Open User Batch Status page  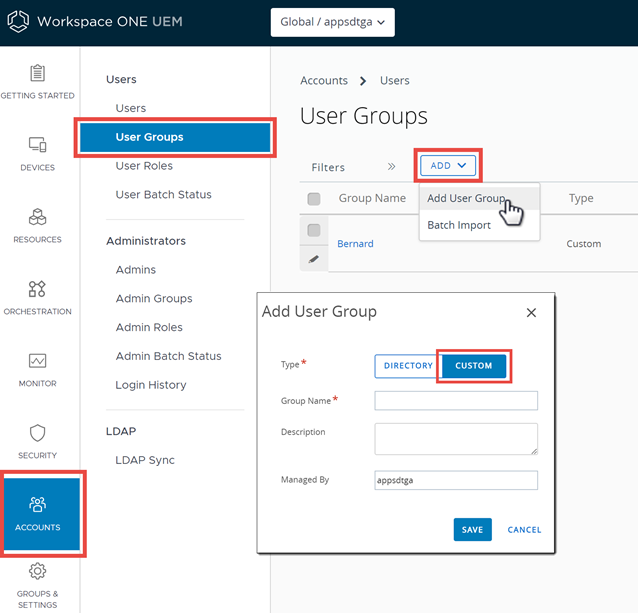(164, 194)
